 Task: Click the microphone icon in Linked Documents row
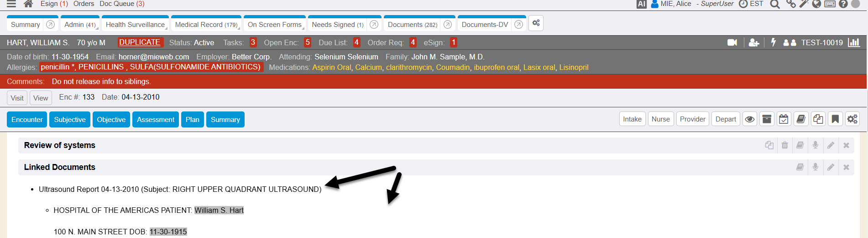(x=815, y=167)
